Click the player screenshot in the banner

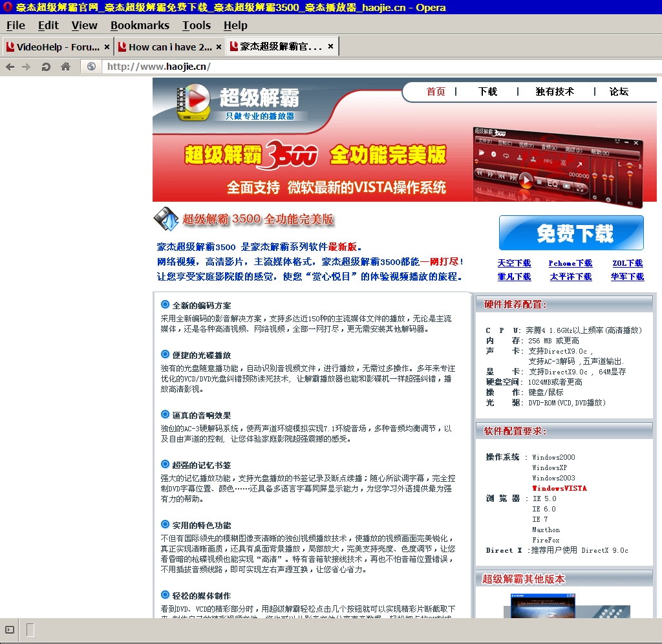coord(558,166)
